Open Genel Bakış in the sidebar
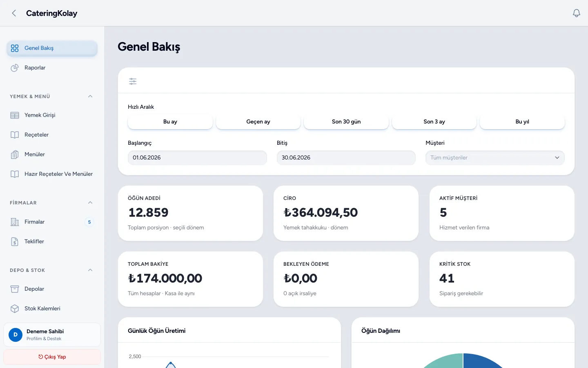This screenshot has height=368, width=588. [x=52, y=48]
